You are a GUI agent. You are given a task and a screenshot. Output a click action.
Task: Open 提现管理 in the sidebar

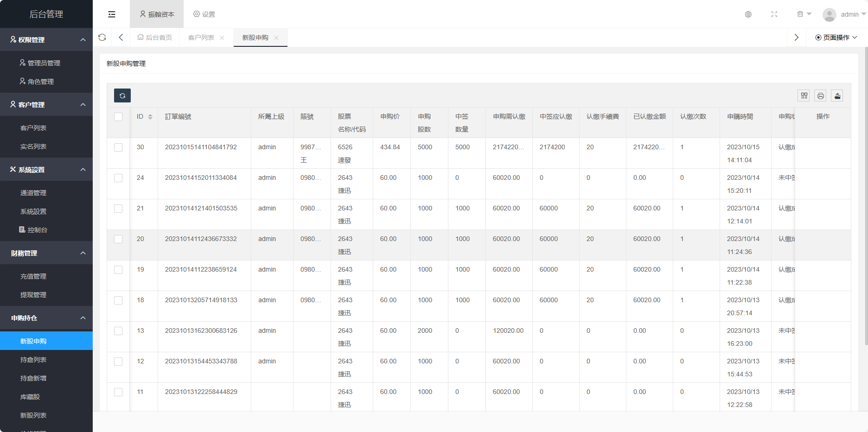click(46, 294)
